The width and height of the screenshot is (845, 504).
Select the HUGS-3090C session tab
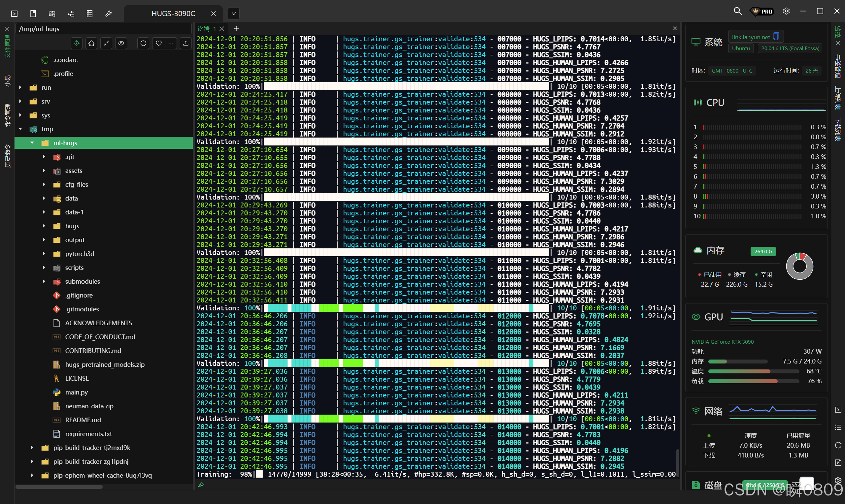point(173,14)
